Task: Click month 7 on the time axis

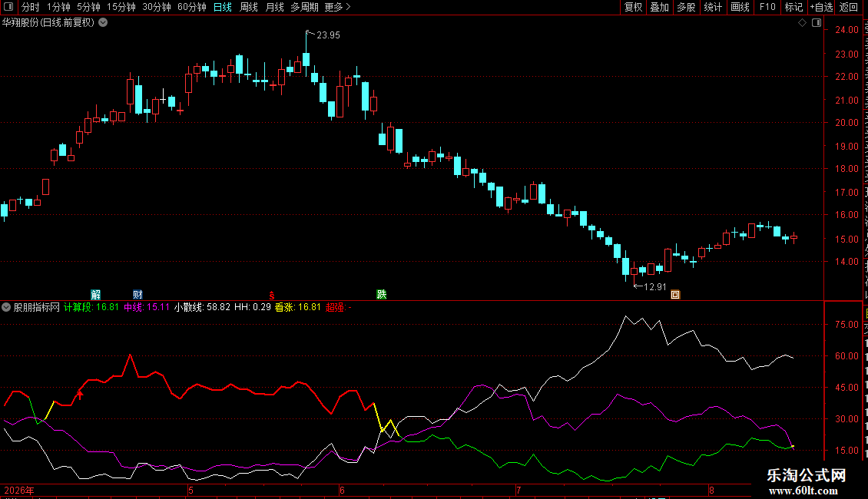Action: click(518, 490)
